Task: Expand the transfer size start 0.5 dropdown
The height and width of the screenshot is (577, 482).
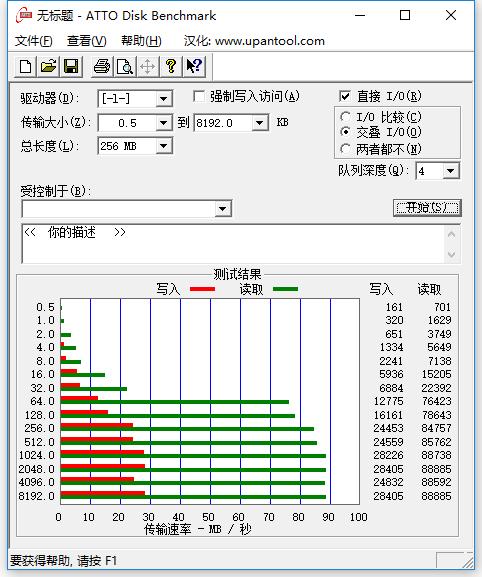Action: pyautogui.click(x=163, y=123)
